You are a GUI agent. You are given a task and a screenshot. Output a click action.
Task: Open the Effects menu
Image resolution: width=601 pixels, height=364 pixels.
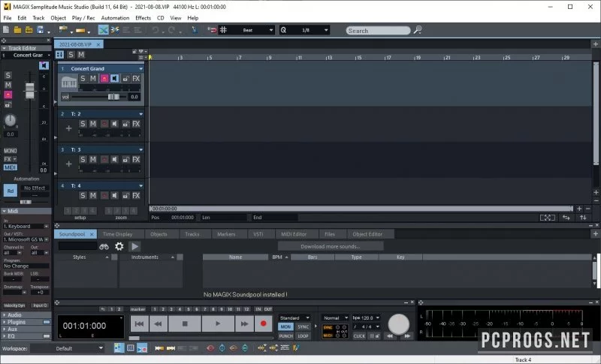click(x=143, y=17)
